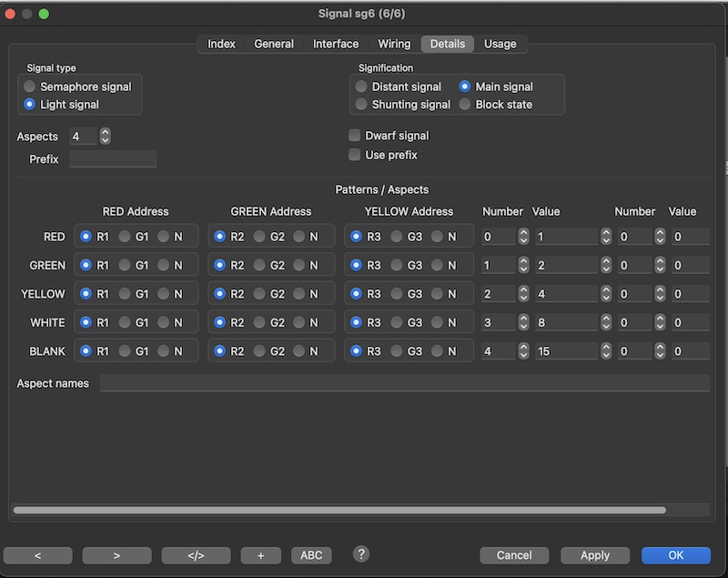This screenshot has height=578, width=728.
Task: Open the Usage tab
Action: pos(500,44)
